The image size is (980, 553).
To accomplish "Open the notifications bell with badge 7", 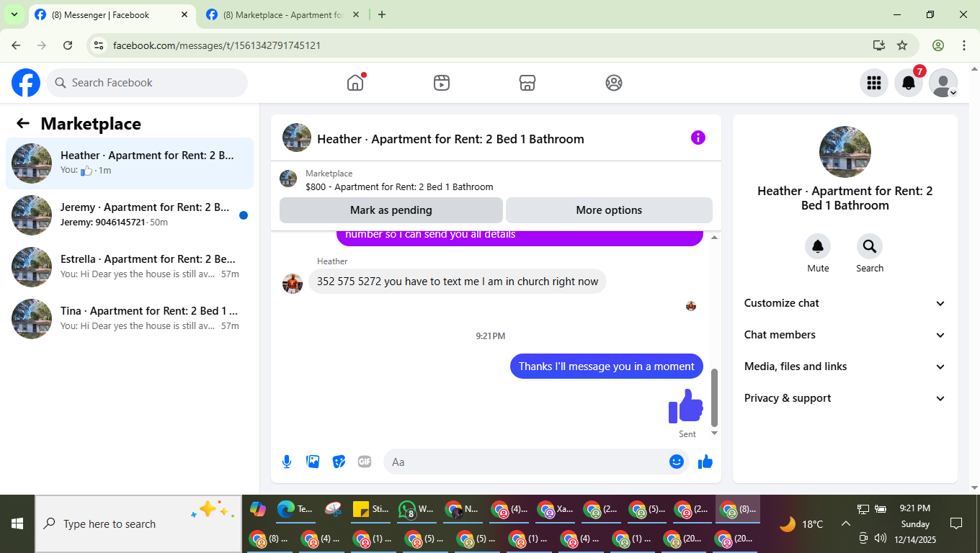I will click(x=909, y=83).
